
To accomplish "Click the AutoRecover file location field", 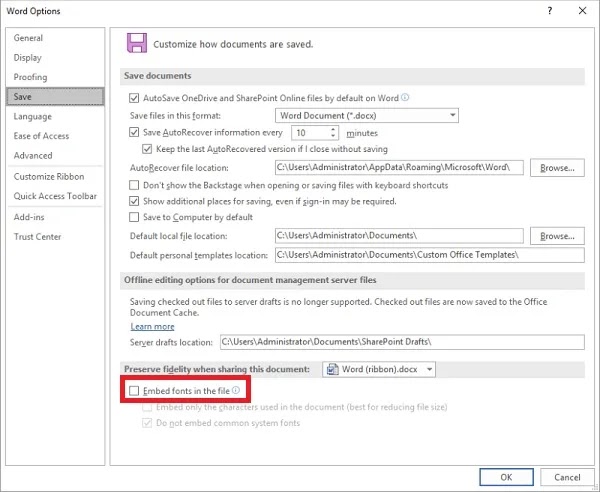I will (399, 168).
